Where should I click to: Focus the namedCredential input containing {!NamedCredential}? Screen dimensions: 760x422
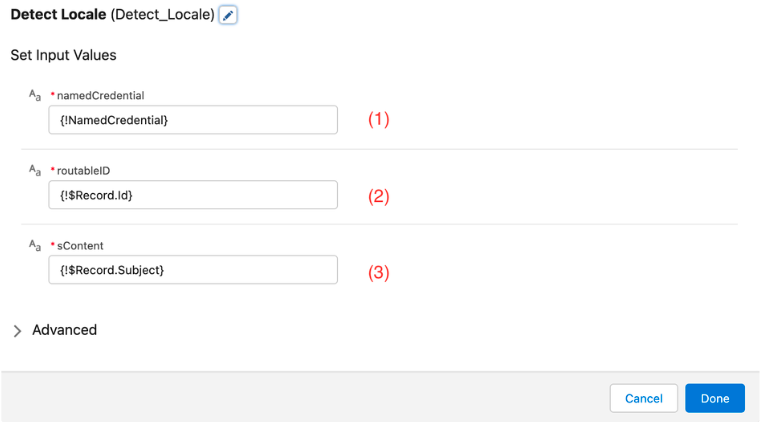pos(193,120)
